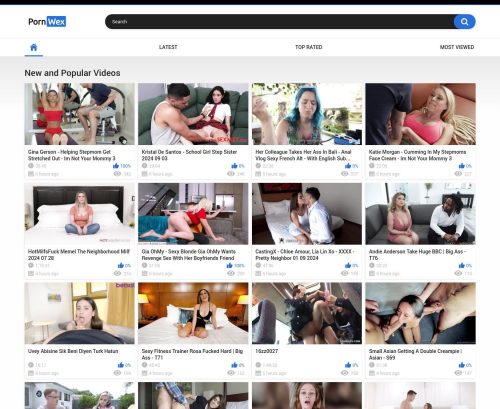Viewport: 500px width, 409px height.
Task: Open the Gina Gerson video title link
Action: pyautogui.click(x=72, y=155)
